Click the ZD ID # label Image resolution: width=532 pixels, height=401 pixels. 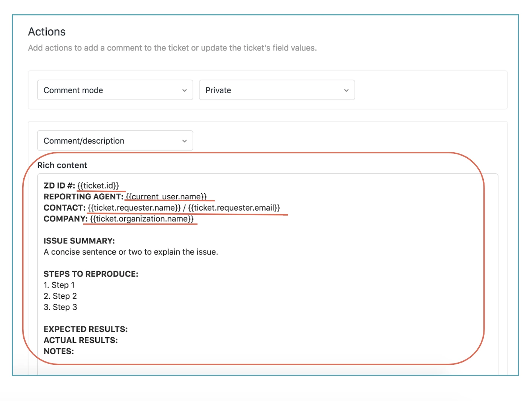(59, 186)
